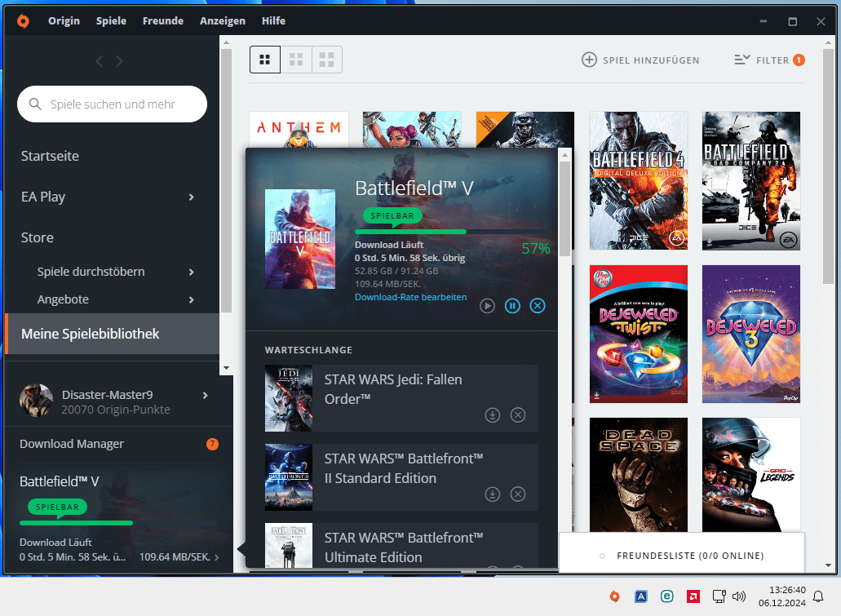This screenshot has width=841, height=616.
Task: Click the Origin tray icon in taskbar
Action: 615,596
